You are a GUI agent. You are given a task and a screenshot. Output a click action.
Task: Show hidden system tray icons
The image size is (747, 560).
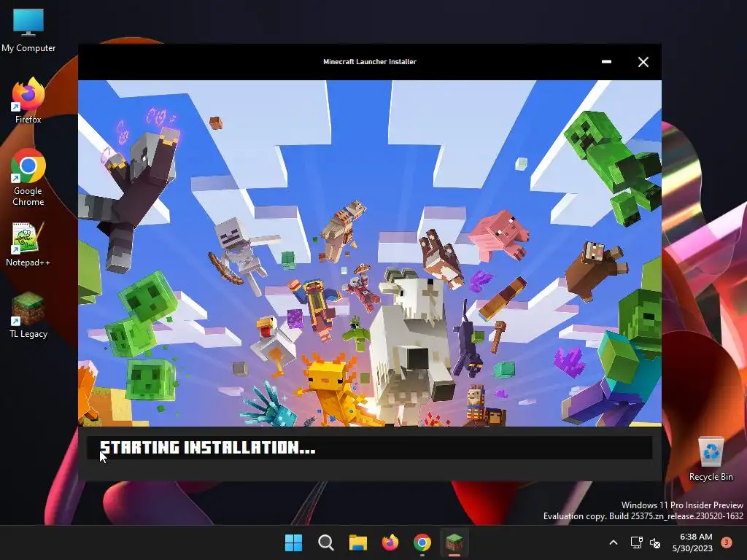(x=614, y=542)
